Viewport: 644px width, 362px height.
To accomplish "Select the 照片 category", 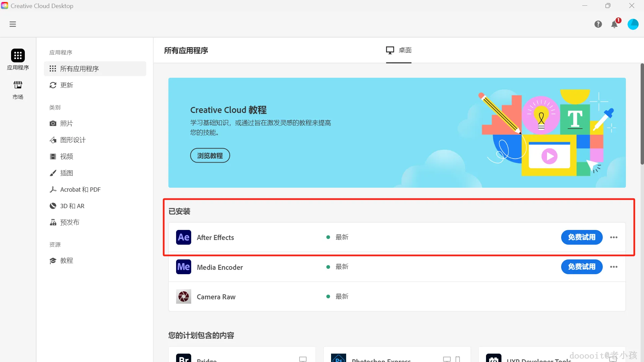I will (67, 123).
